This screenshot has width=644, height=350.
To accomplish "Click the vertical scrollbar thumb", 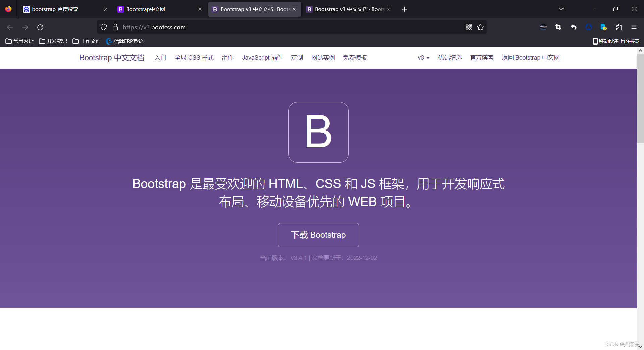I will (x=640, y=99).
